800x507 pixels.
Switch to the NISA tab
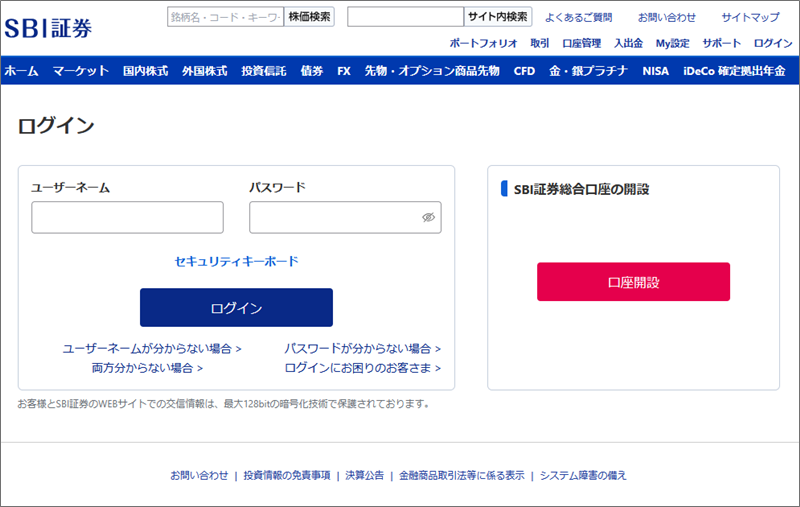[656, 71]
